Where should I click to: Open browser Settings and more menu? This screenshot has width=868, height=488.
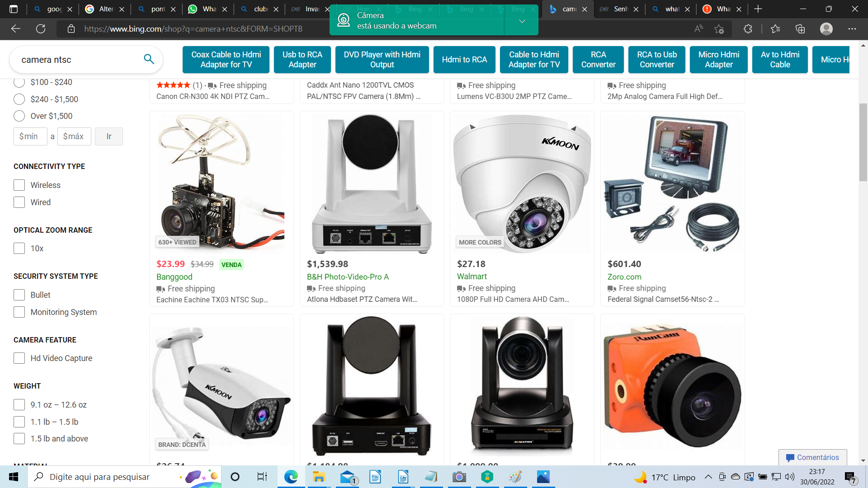[852, 29]
